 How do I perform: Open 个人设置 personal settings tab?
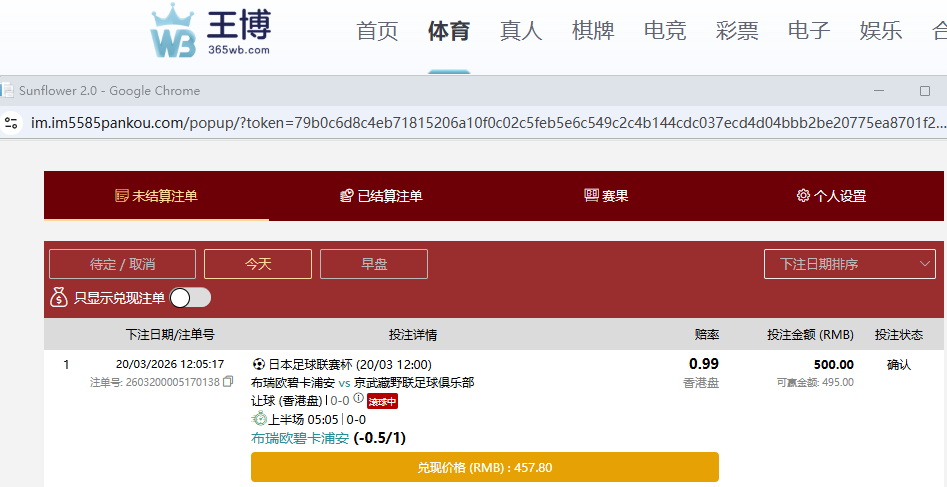click(x=830, y=196)
